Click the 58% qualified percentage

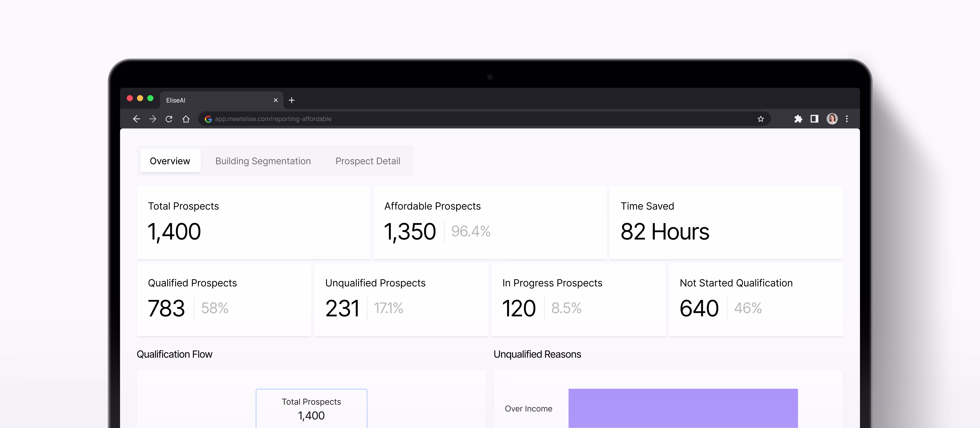pos(215,308)
